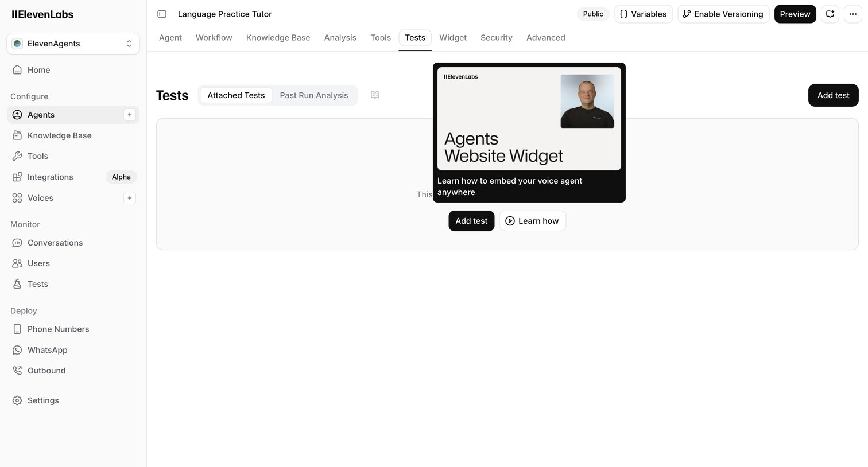Open the three-dot more options menu
This screenshot has width=868, height=467.
[853, 14]
